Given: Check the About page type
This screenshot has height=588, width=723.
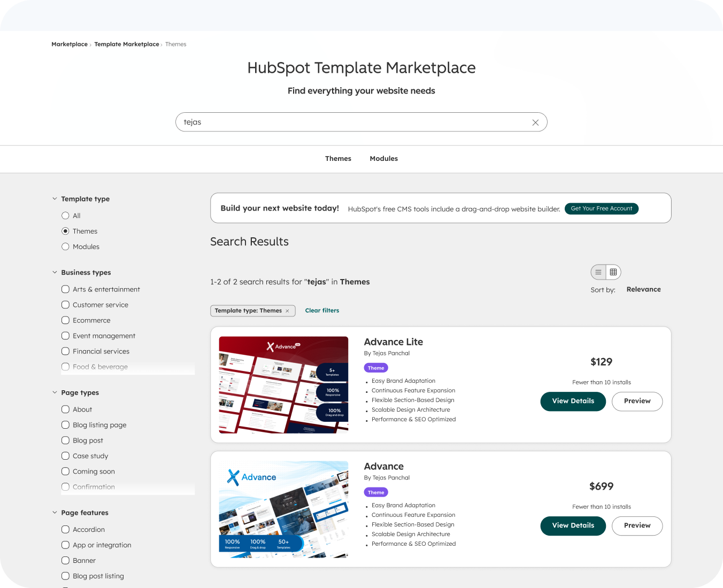Looking at the screenshot, I should point(65,409).
